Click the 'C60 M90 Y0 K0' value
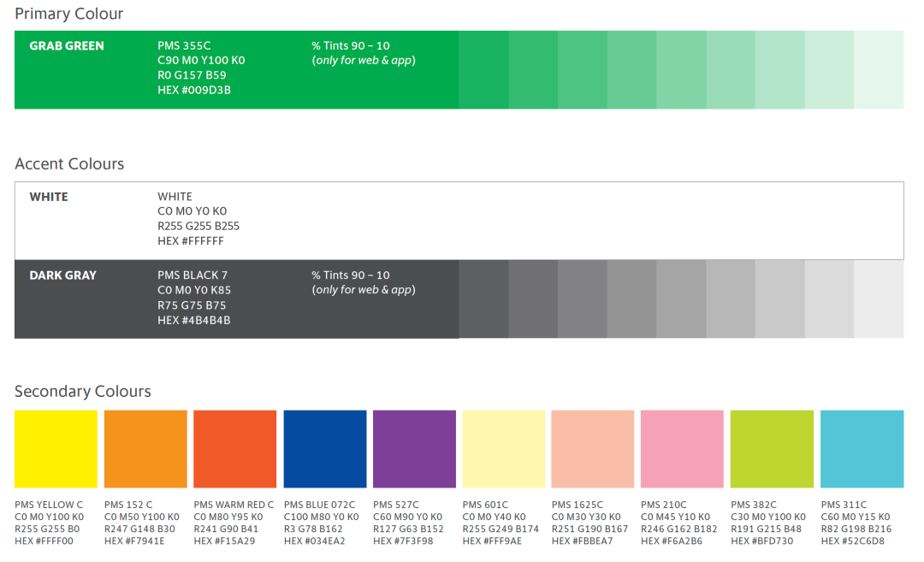924x562 pixels. (x=408, y=517)
